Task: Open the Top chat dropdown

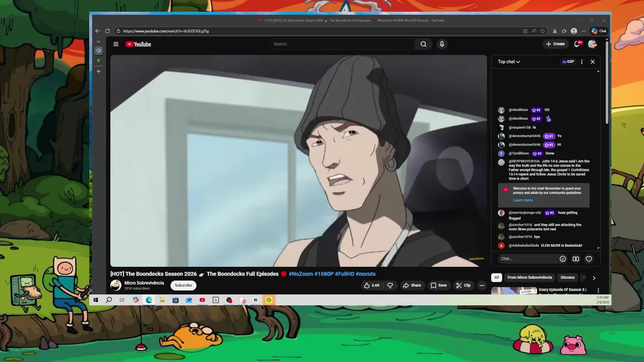Action: (x=509, y=62)
